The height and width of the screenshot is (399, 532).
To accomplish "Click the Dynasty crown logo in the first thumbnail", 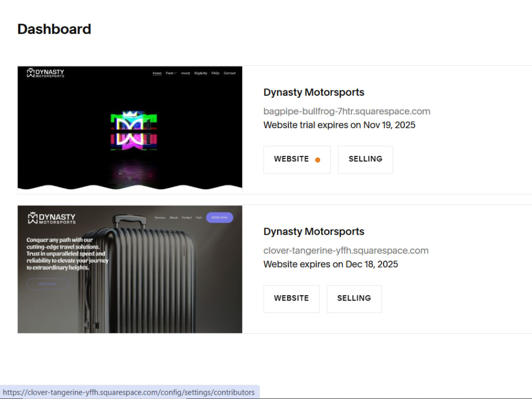I will (45, 72).
